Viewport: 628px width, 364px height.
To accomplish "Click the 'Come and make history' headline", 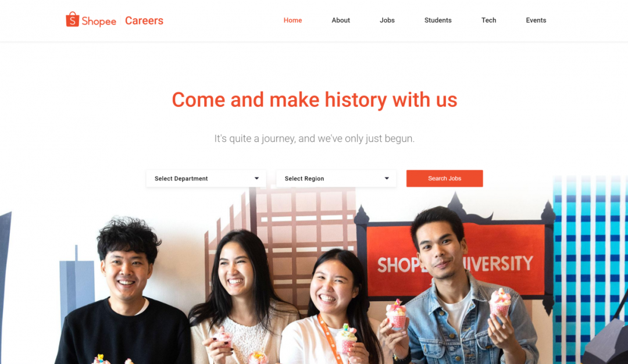I will coord(315,99).
